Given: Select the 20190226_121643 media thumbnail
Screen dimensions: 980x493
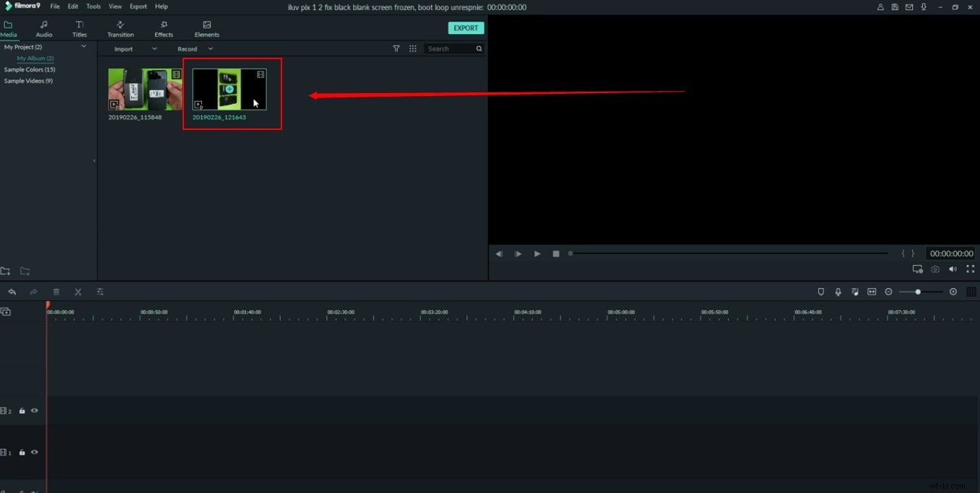Looking at the screenshot, I should click(227, 90).
